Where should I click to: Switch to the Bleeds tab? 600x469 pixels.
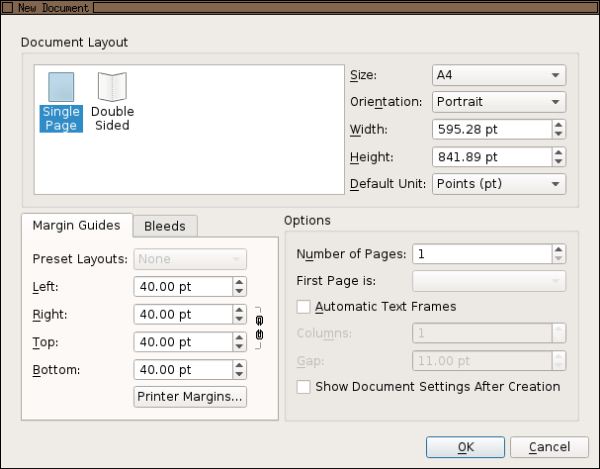point(165,226)
